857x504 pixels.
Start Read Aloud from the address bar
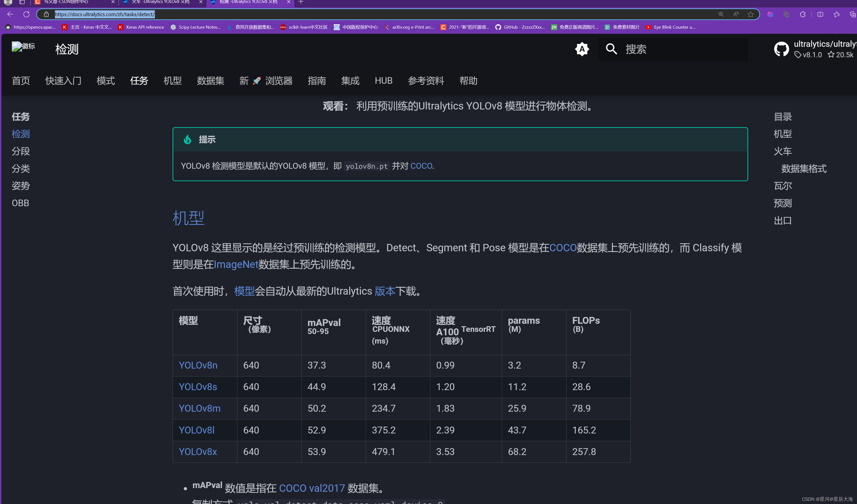(736, 14)
